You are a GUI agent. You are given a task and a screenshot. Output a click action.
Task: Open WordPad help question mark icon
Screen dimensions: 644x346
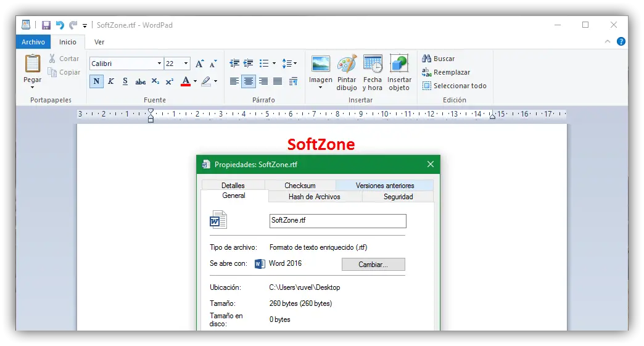621,41
